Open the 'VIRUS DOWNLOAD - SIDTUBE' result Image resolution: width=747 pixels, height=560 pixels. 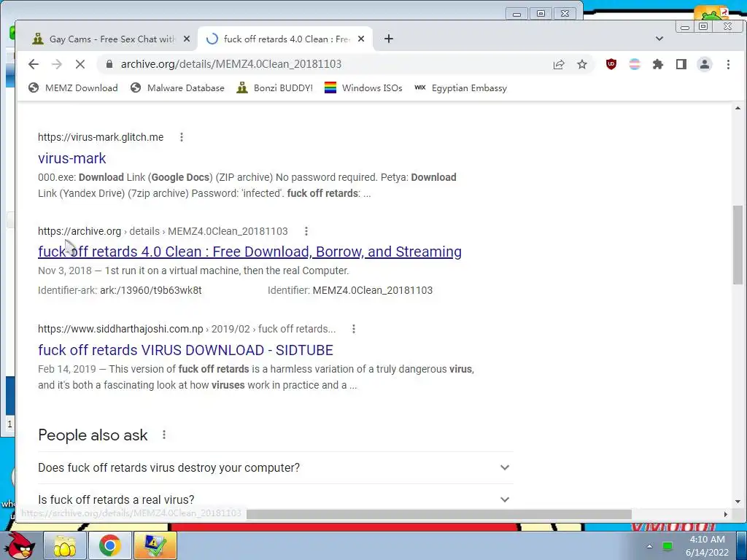pos(185,350)
